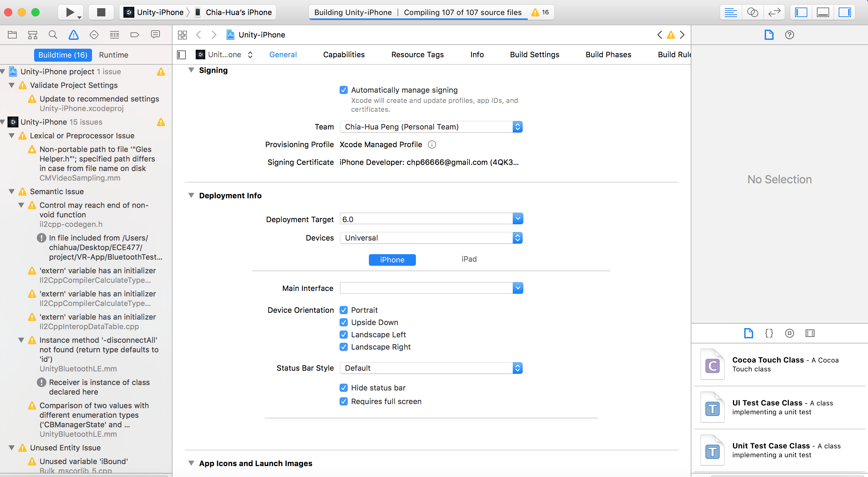Open the Report navigator icon
This screenshot has height=477, width=868.
pos(155,35)
